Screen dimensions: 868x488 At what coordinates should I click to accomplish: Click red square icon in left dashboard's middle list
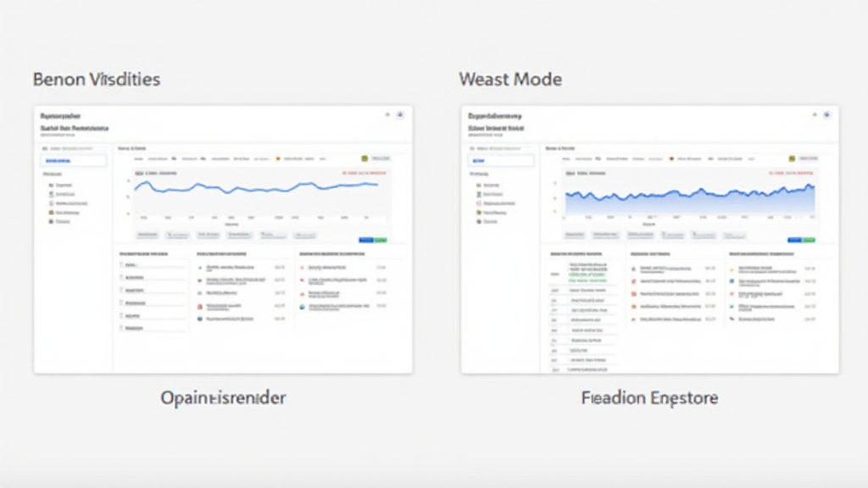point(200,306)
